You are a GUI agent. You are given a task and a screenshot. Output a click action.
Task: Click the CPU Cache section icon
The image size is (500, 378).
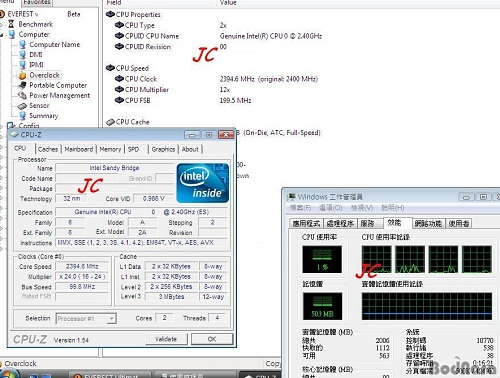110,122
